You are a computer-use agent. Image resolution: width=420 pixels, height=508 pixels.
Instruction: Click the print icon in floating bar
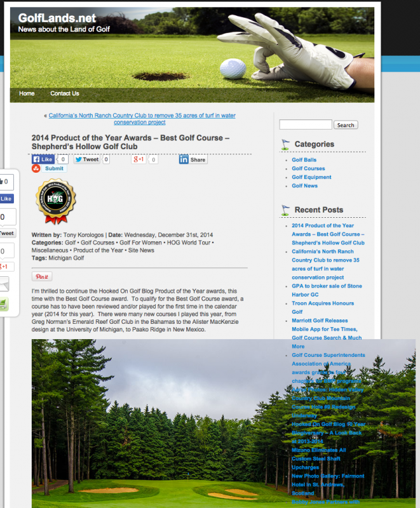click(4, 304)
